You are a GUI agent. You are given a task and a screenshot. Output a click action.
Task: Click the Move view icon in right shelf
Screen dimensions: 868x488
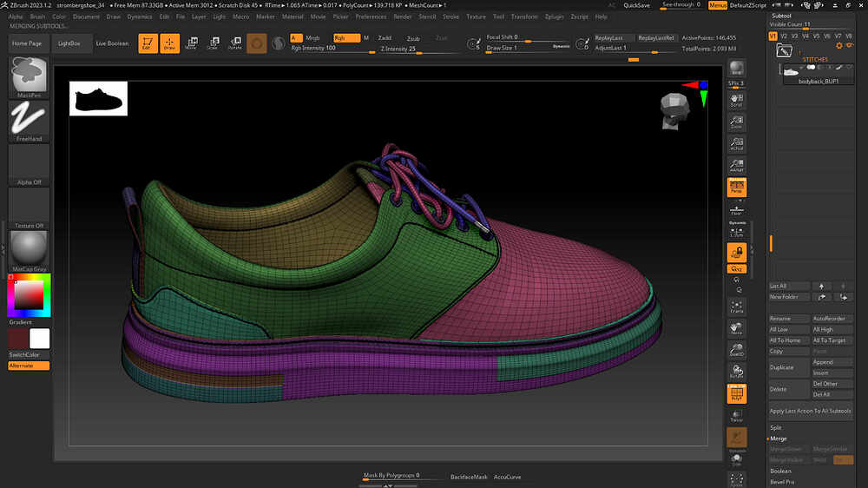(736, 328)
